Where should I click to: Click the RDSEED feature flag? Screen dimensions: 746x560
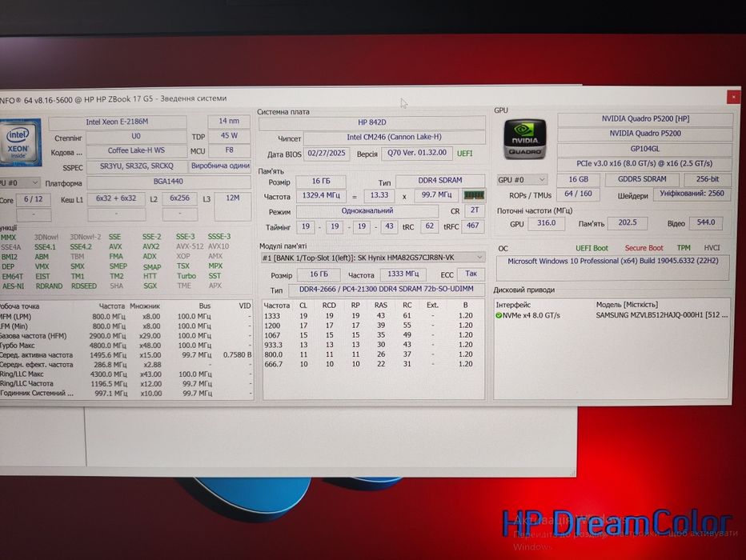[x=84, y=286]
